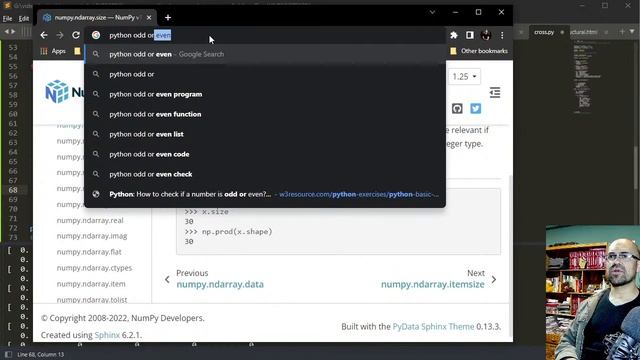Image resolution: width=640 pixels, height=360 pixels.
Task: Open the PyData Sphinx Theme link
Action: (433, 327)
